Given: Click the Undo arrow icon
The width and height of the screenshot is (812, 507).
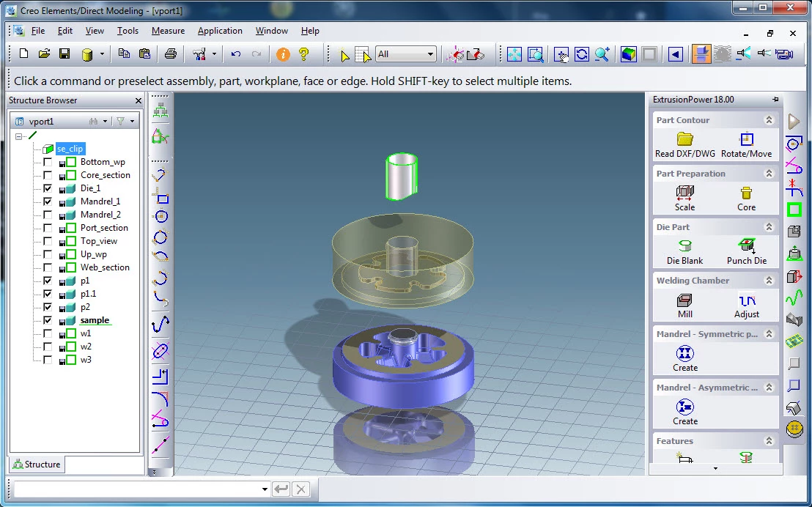Looking at the screenshot, I should pyautogui.click(x=236, y=54).
